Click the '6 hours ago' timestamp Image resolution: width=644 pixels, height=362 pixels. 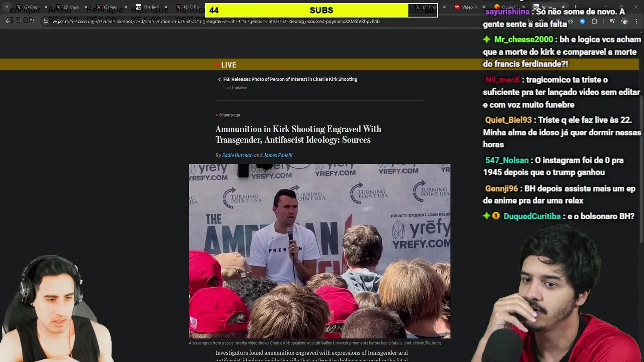[x=229, y=115]
